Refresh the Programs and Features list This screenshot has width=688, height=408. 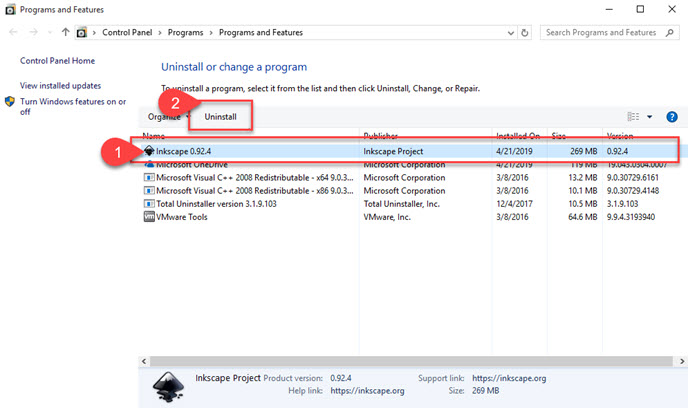click(524, 32)
